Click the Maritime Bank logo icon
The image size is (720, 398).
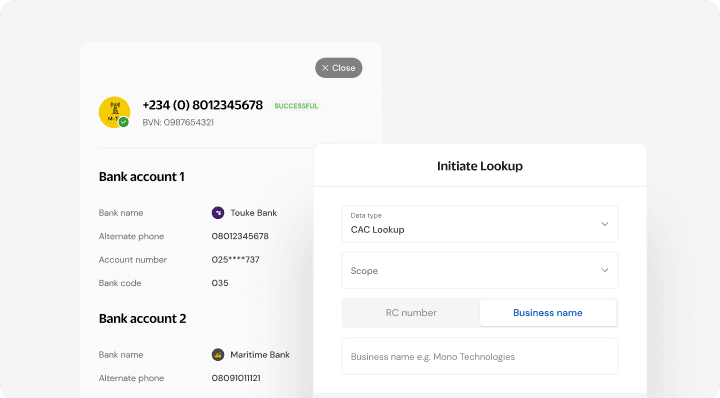coord(218,354)
